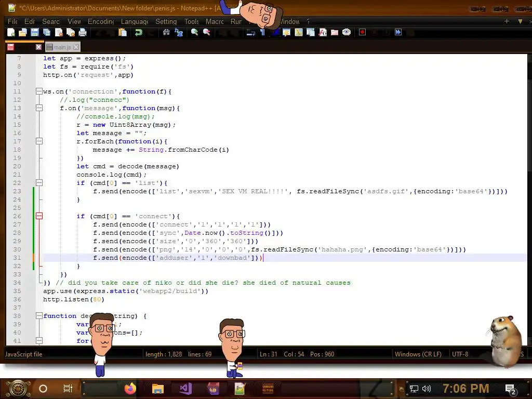The height and width of the screenshot is (399, 532).
Task: Collapse the r.forEach fold on line 17
Action: pos(39,141)
